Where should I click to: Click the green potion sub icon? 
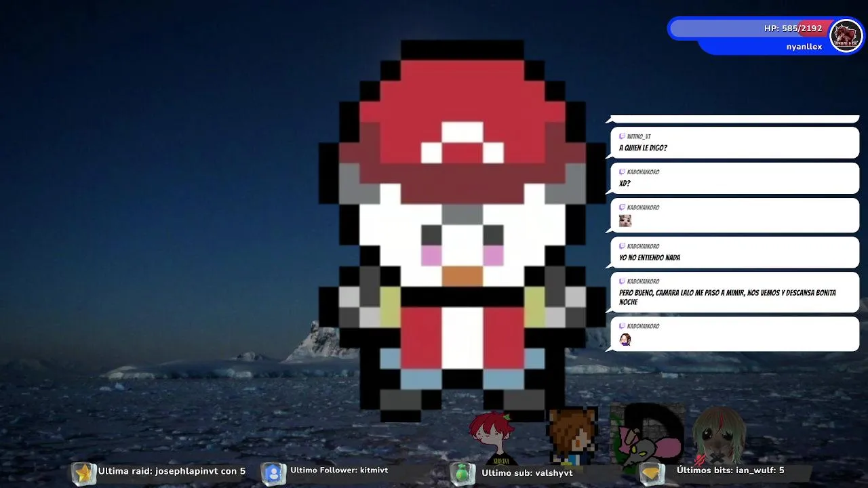463,473
